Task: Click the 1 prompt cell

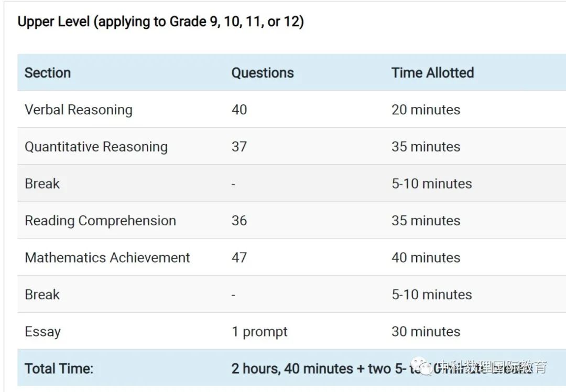Action: pos(259,332)
